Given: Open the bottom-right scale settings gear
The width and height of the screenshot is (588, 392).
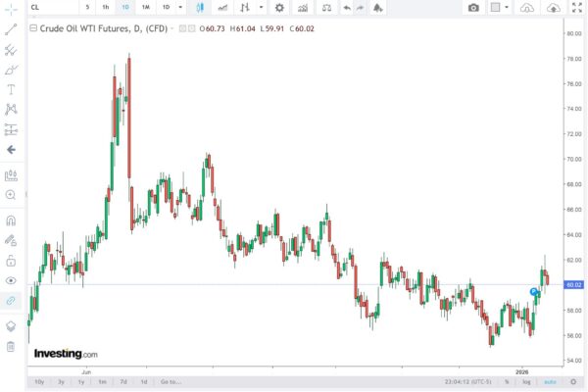Looking at the screenshot, I should pos(573,382).
